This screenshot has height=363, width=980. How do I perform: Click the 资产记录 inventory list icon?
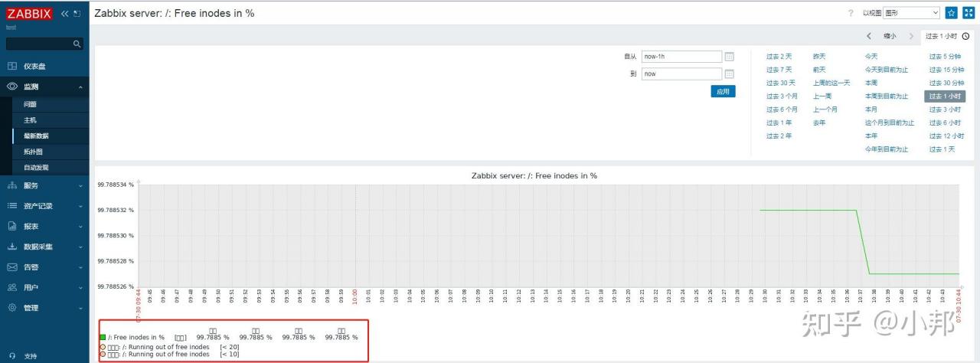point(12,206)
